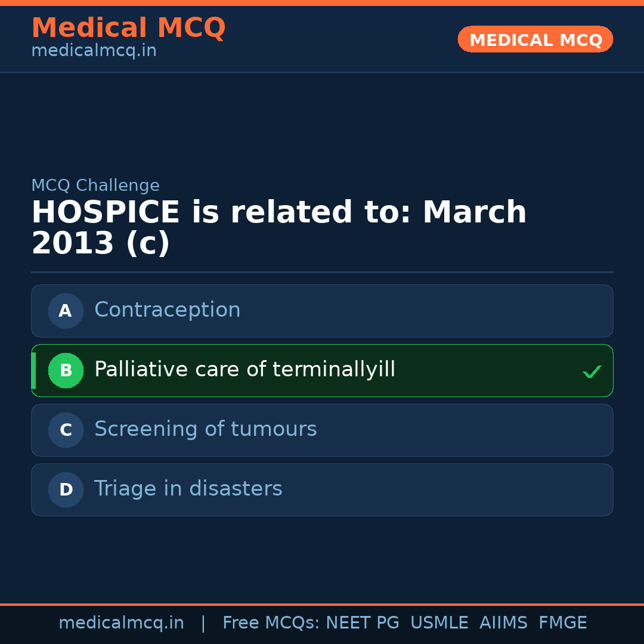Click the green checkmark on option B
644x644 pixels.
coord(592,371)
